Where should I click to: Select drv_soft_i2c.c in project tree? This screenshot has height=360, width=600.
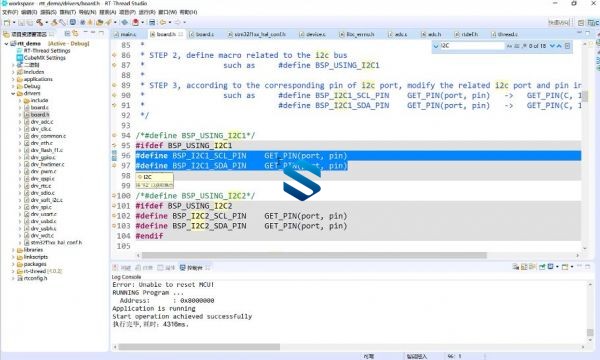pos(46,200)
